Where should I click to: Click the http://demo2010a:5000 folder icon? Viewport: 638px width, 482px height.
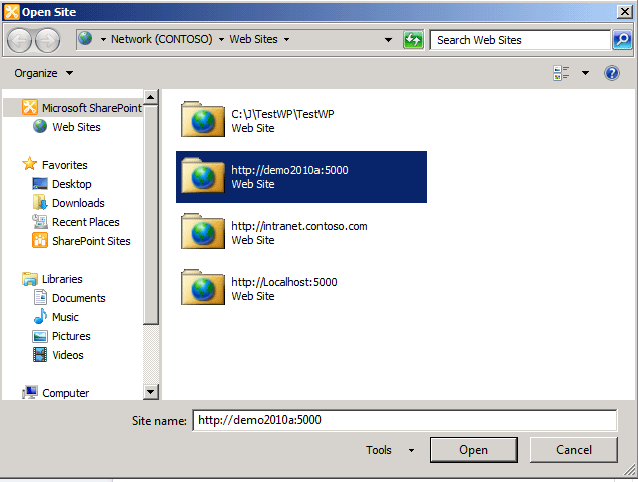click(203, 175)
